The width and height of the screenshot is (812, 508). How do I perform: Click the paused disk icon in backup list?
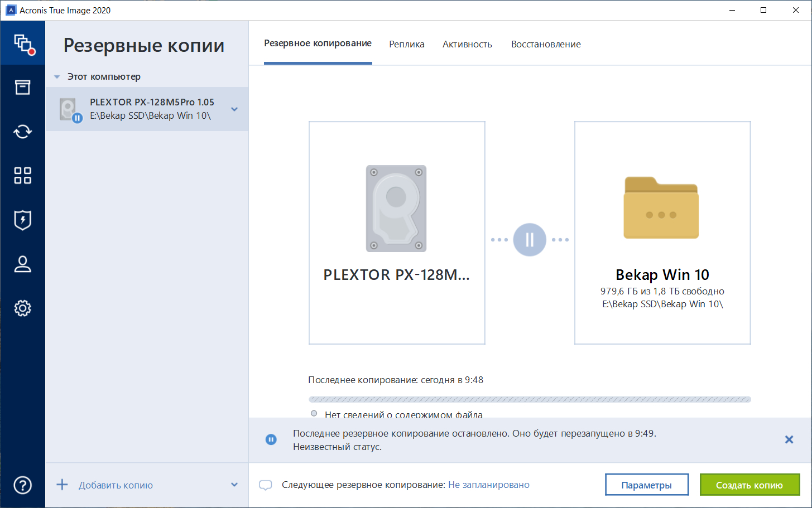[x=71, y=110]
